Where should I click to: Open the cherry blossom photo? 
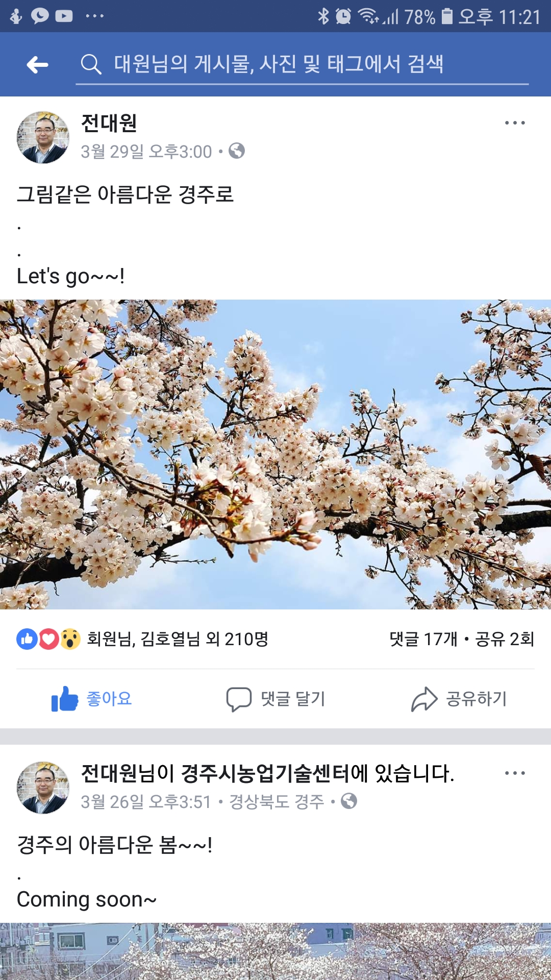point(275,454)
